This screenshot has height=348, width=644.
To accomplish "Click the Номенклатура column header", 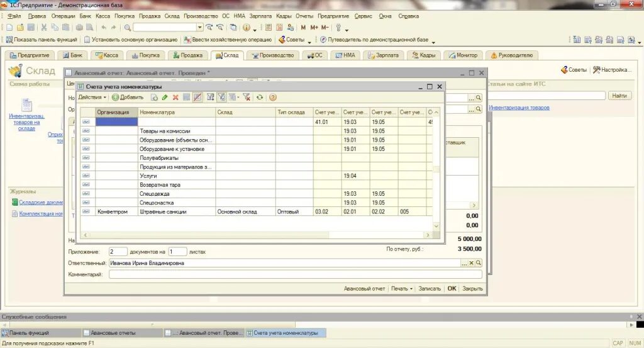I will pos(177,112).
